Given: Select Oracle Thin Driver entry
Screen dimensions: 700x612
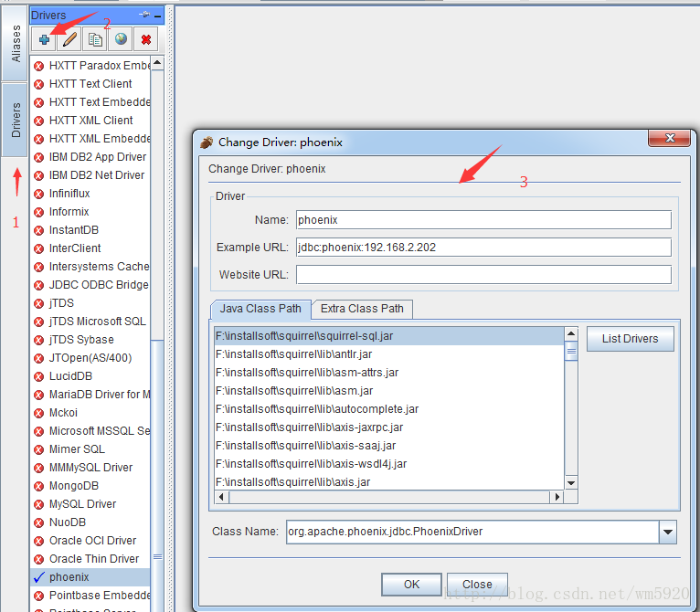Looking at the screenshot, I should [x=90, y=559].
